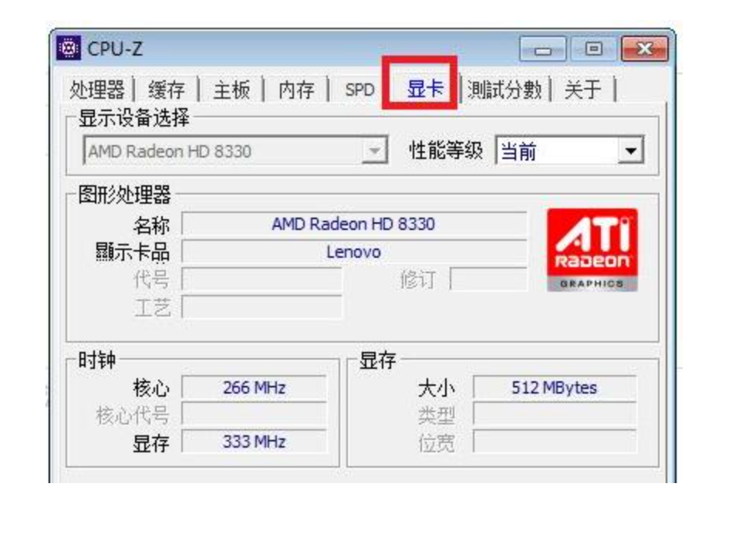Open the AMD Radeon HD 8330 device dropdown
This screenshot has width=756, height=541.
[x=374, y=151]
